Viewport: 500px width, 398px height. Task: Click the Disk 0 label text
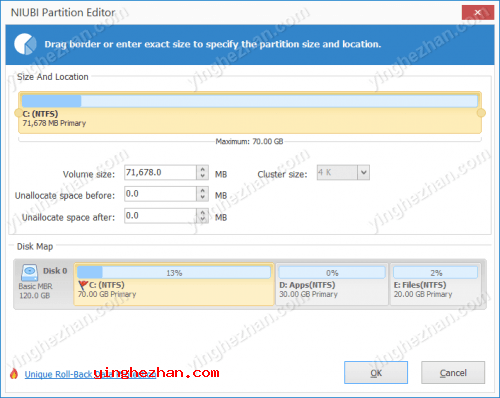point(55,271)
